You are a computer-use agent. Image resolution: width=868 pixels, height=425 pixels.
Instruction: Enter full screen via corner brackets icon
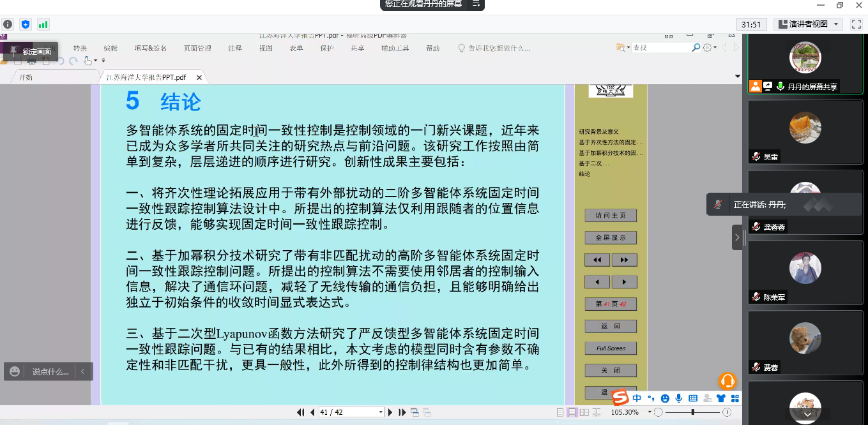(857, 24)
